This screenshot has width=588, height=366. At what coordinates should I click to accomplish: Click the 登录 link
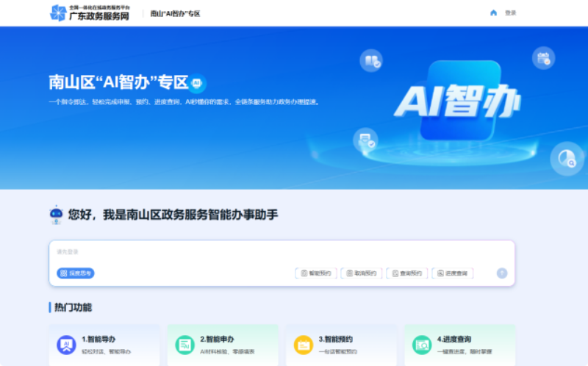tap(510, 12)
